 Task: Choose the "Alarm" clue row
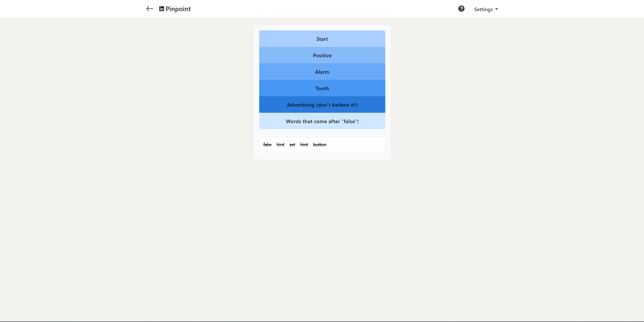[x=322, y=72]
